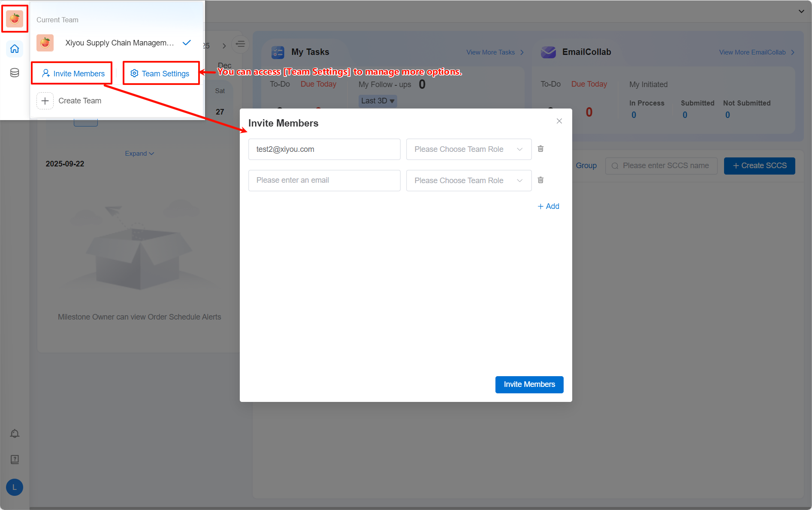Select Invite Members in team menu
The image size is (812, 510).
click(x=73, y=74)
